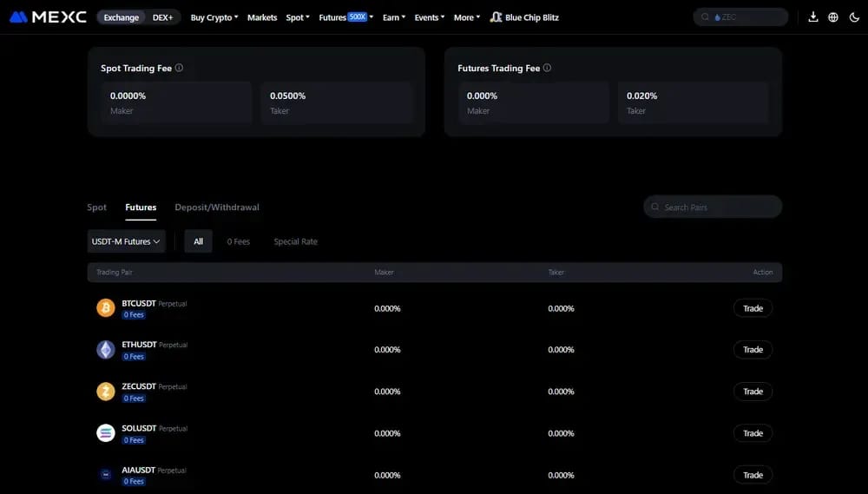Image resolution: width=868 pixels, height=494 pixels.
Task: Select the Futures tab
Action: point(141,207)
